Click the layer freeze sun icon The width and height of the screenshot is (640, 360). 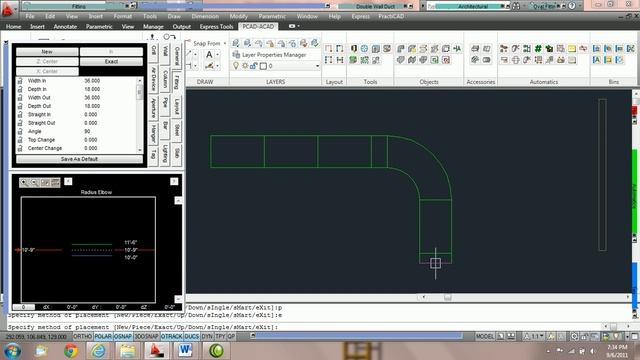pos(245,66)
